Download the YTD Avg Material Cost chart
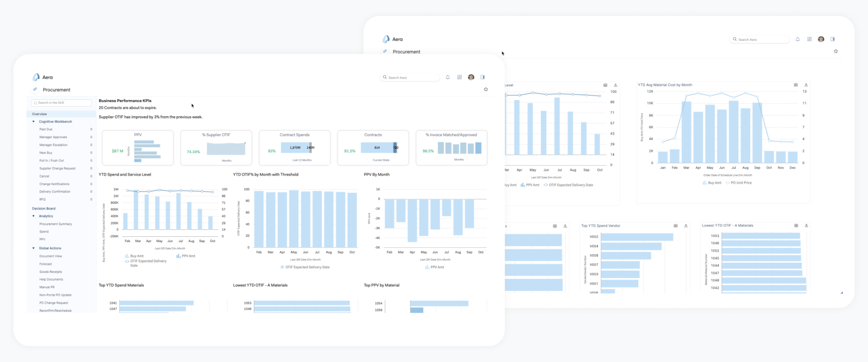This screenshot has height=362, width=868. (x=806, y=85)
